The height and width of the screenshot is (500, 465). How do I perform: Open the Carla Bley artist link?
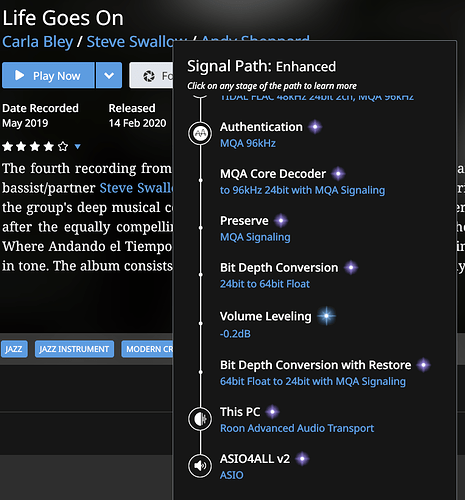coord(37,42)
